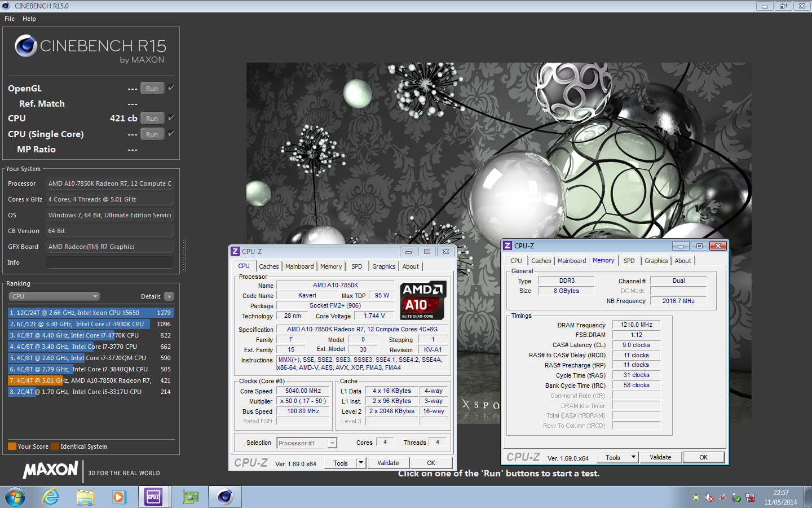Viewport: 812px width, 508px height.
Task: Open Processor #1 selection dropdown
Action: pos(307,443)
